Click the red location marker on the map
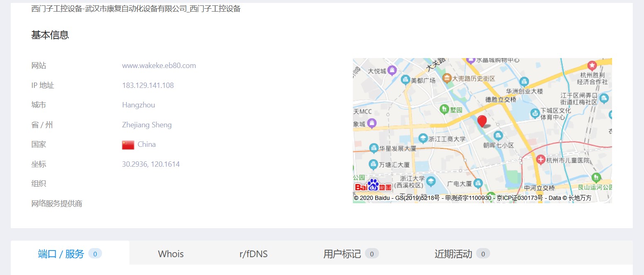Image resolution: width=644 pixels, height=275 pixels. pyautogui.click(x=482, y=121)
